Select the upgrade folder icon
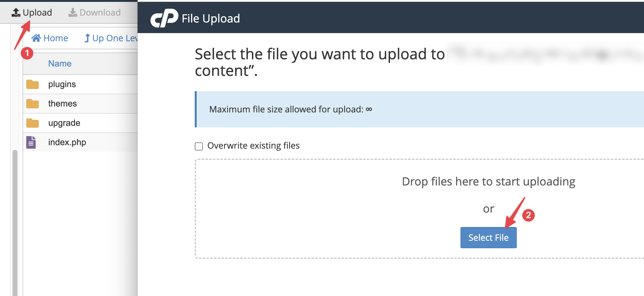 pyautogui.click(x=33, y=123)
